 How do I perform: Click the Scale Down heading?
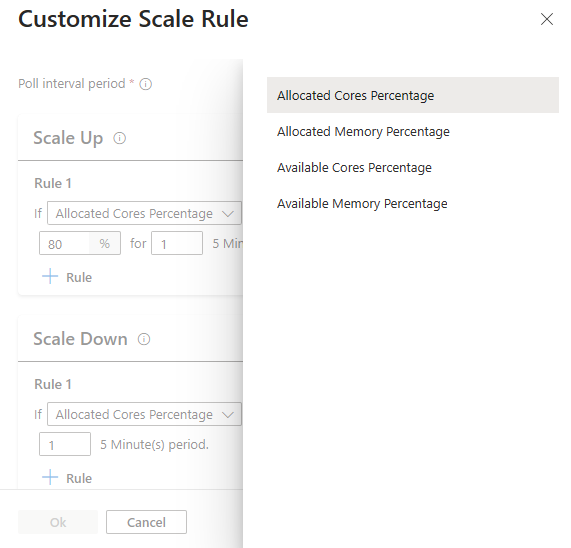click(x=80, y=339)
